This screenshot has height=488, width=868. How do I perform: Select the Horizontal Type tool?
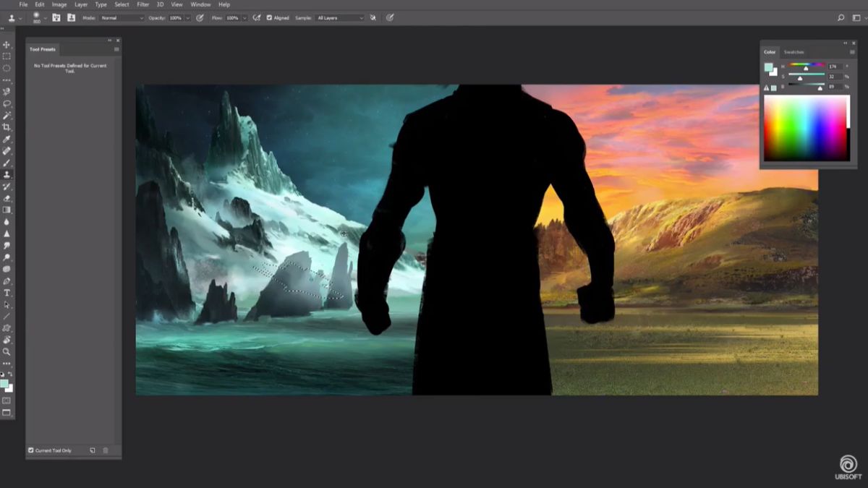click(7, 293)
